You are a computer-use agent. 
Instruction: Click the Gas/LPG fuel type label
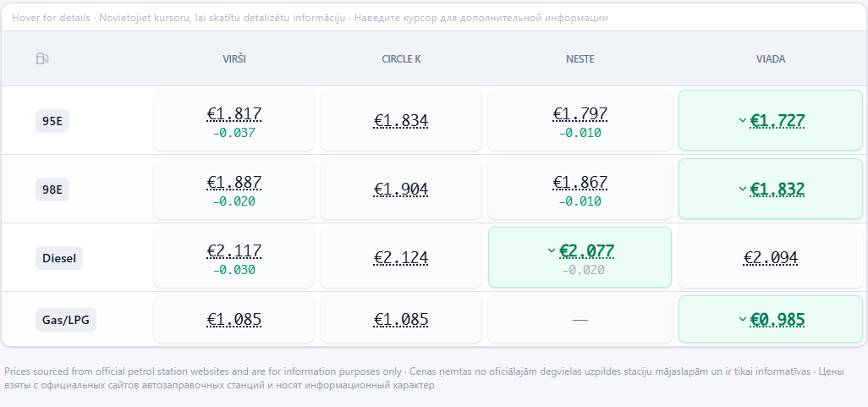pyautogui.click(x=65, y=320)
